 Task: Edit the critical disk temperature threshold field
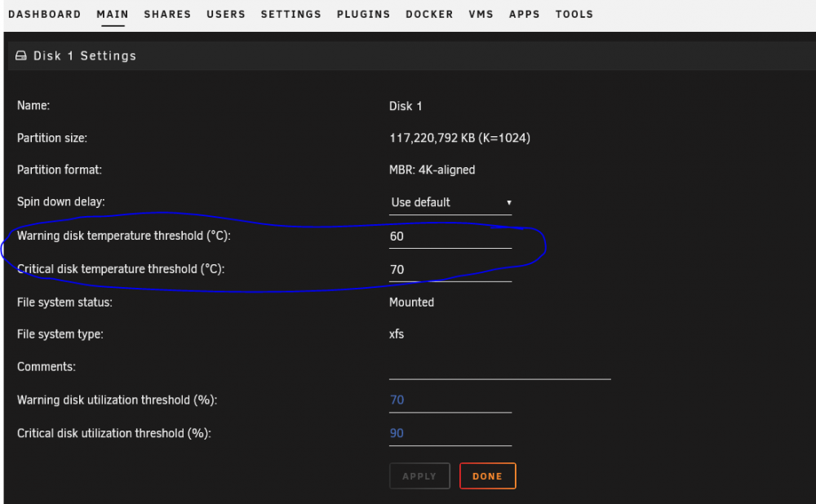[450, 270]
